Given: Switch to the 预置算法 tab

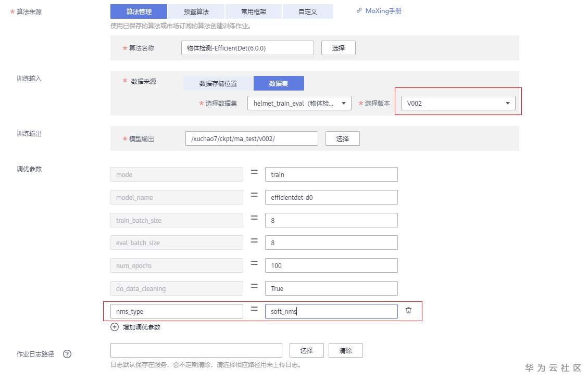Looking at the screenshot, I should click(196, 11).
